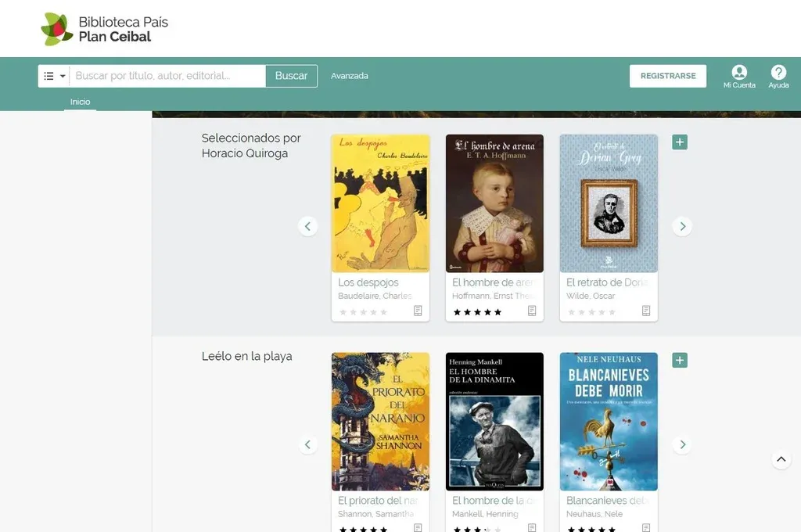Click the Biblioteca País Plan Ceibal logo
Image resolution: width=801 pixels, height=532 pixels.
(x=104, y=29)
